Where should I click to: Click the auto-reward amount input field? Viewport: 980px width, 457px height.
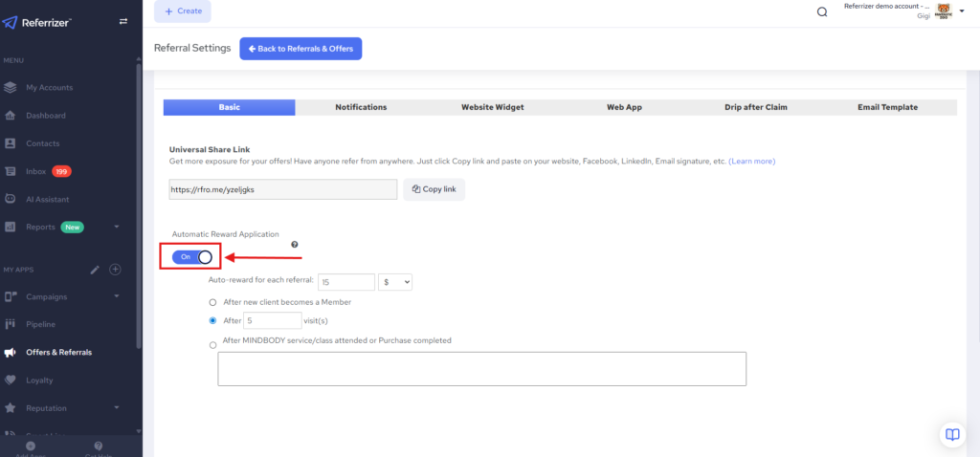coord(345,282)
